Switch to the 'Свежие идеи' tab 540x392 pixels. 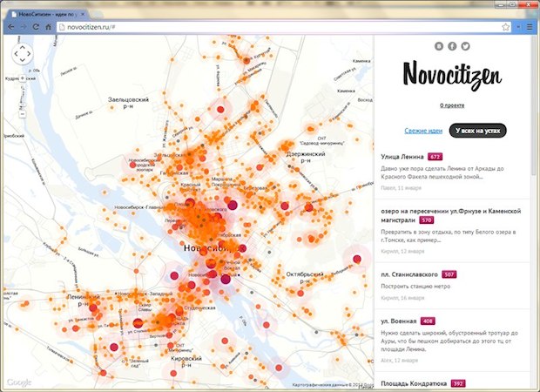(x=423, y=131)
